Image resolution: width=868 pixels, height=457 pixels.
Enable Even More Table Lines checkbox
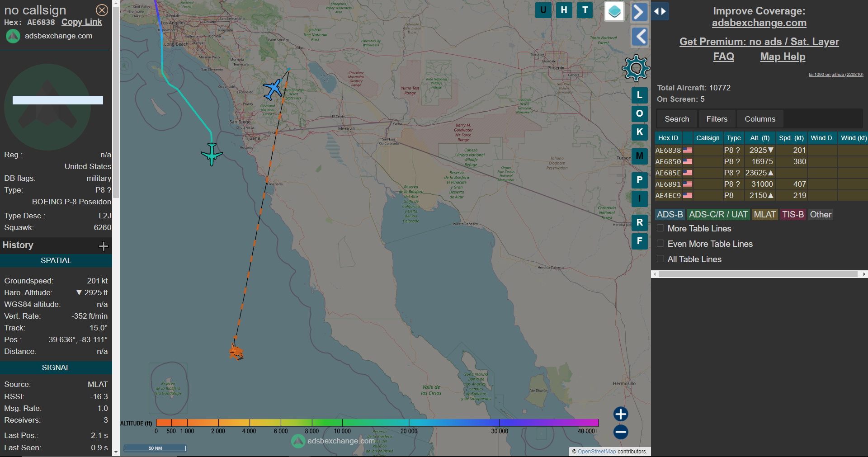click(660, 244)
